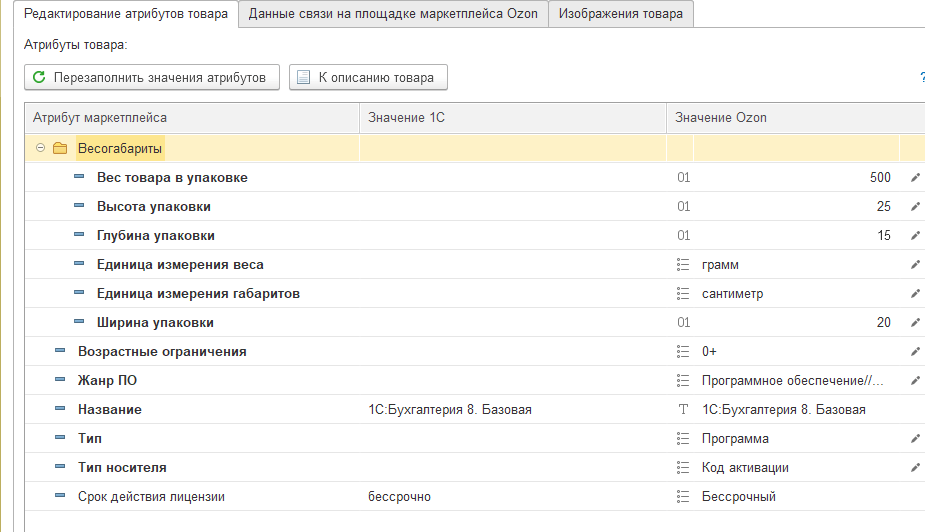Select Ширина упаковки attribute

pyautogui.click(x=155, y=323)
